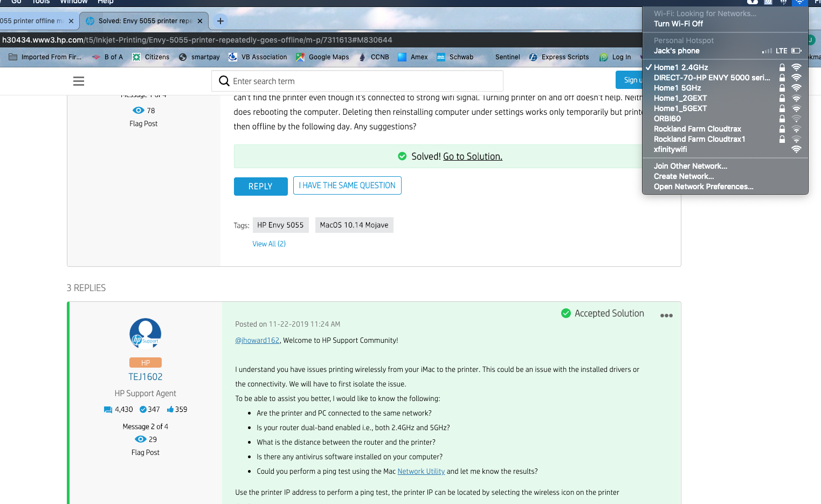Open the Imported From Fir... bookmarks folder
Image resolution: width=821 pixels, height=504 pixels.
pos(45,57)
